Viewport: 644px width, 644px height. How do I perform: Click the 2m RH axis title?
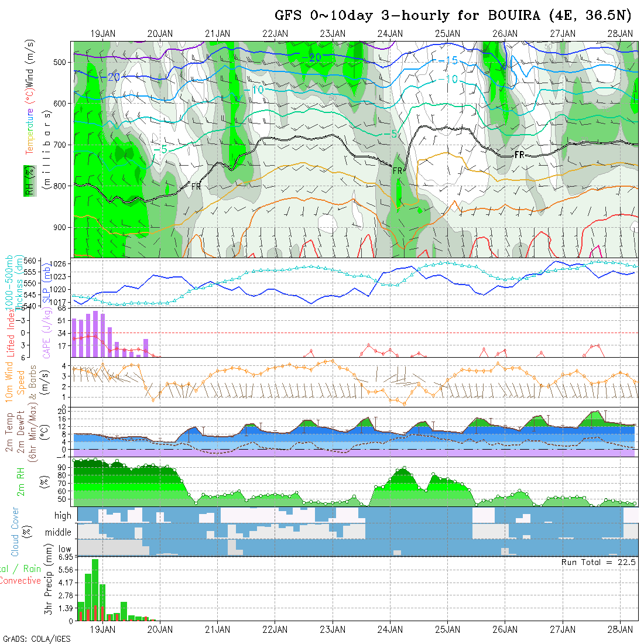point(20,481)
